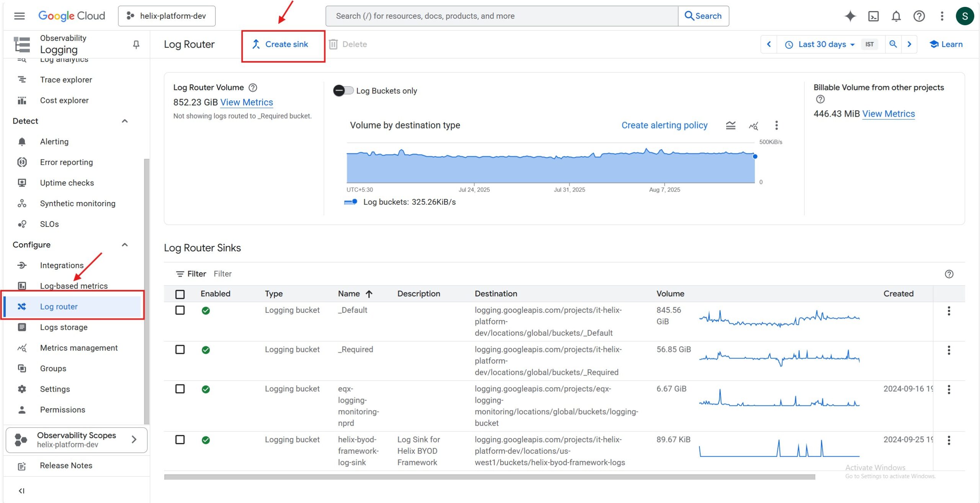Click the horizontal scrollbar under sinks table
Viewport: 980px width, 503px height.
click(x=489, y=477)
